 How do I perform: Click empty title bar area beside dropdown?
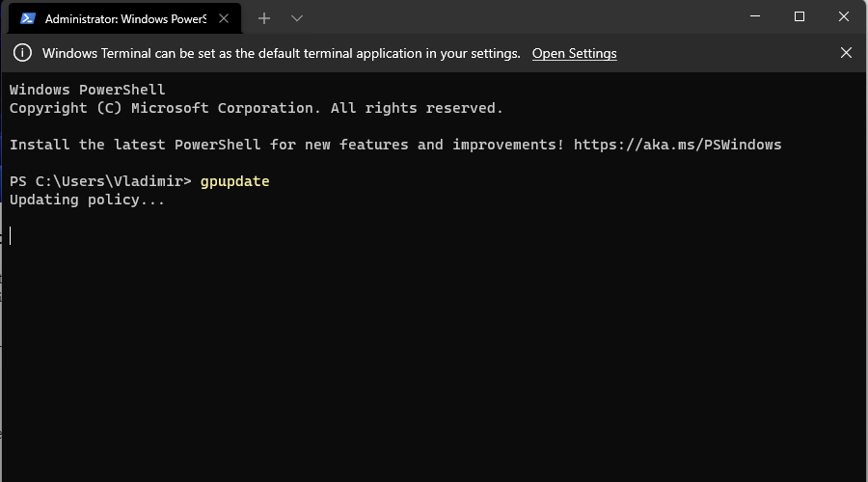521,17
